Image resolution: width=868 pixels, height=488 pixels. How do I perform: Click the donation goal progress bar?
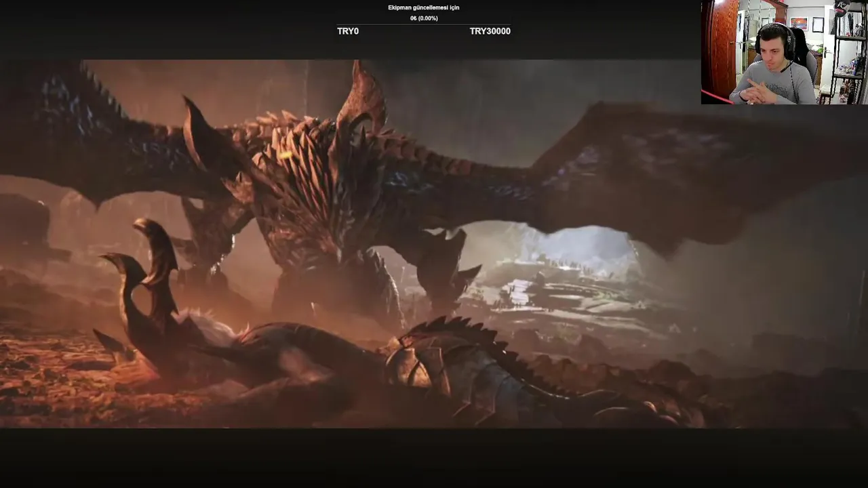424,24
